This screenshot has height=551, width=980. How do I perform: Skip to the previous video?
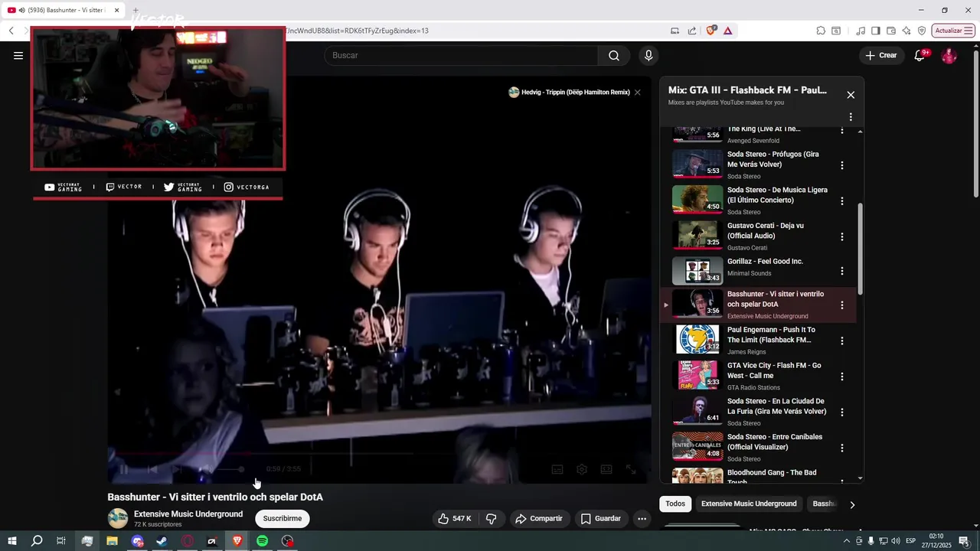152,469
